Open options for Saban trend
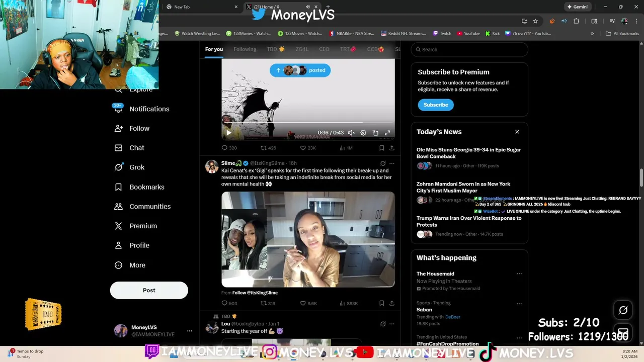The width and height of the screenshot is (644, 362). [x=519, y=304]
